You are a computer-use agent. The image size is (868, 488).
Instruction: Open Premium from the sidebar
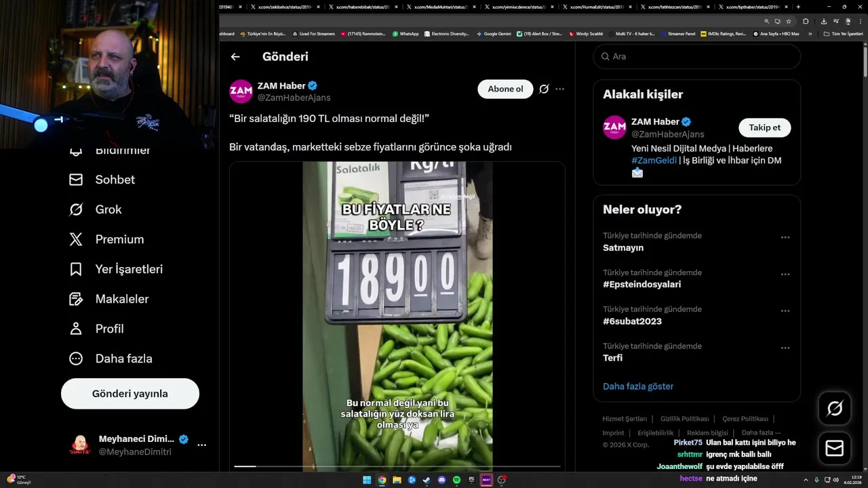(x=106, y=239)
